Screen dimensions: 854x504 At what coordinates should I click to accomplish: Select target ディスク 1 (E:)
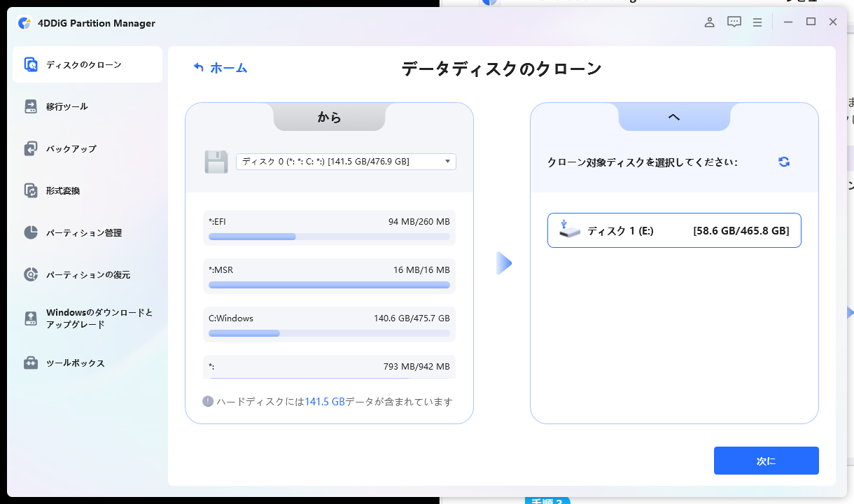click(x=674, y=230)
